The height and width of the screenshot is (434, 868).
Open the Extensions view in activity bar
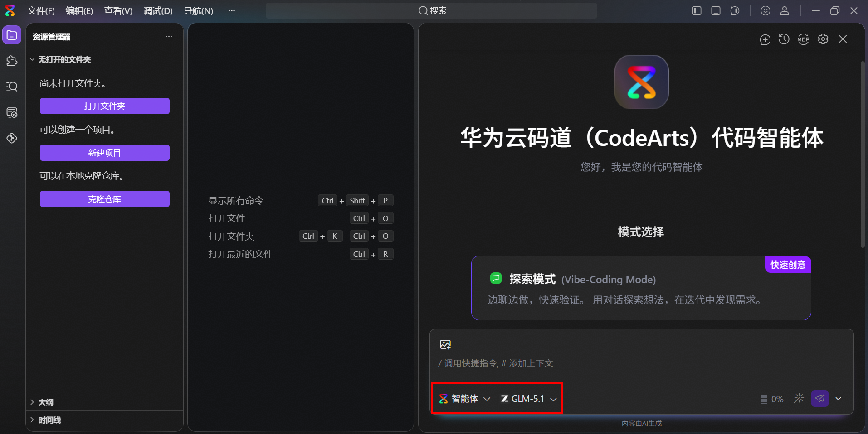coord(12,61)
